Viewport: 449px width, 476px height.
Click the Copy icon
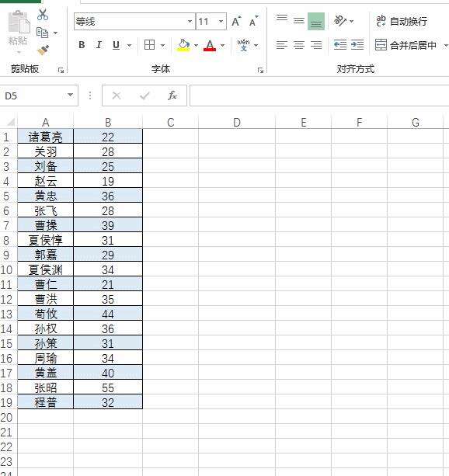[x=42, y=33]
